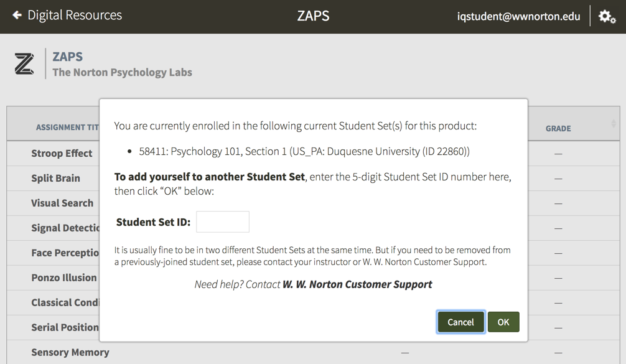
Task: Open the Ponzo Illusion assignment
Action: 64,278
